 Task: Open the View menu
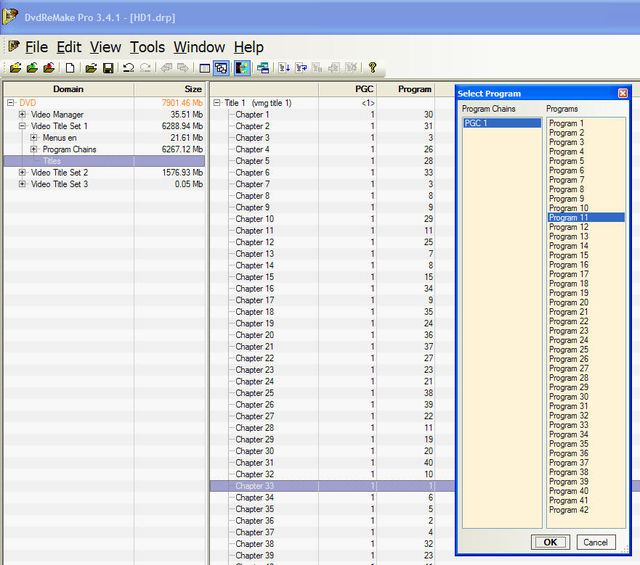(x=105, y=47)
